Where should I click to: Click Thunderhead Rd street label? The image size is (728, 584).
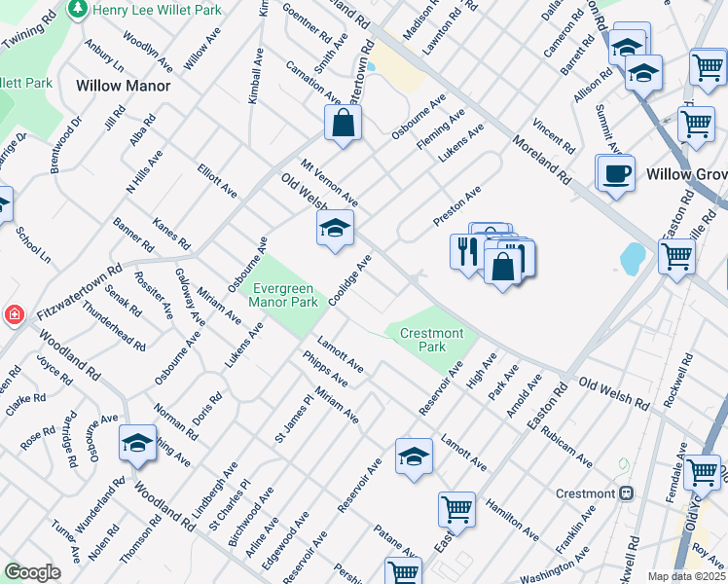point(114,326)
